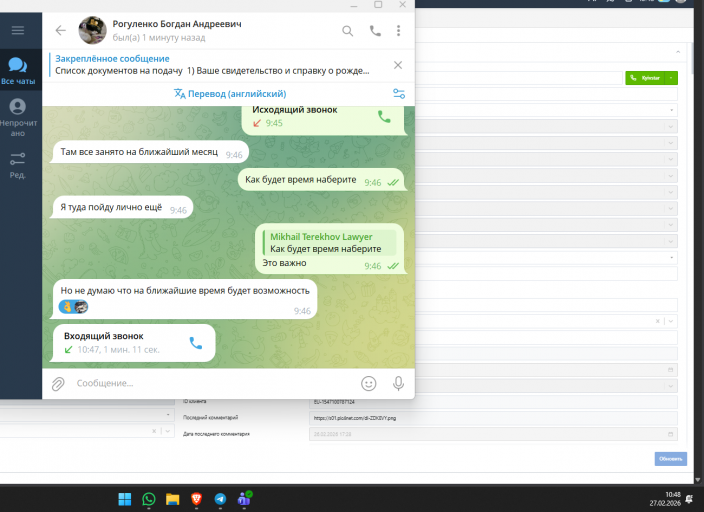Open pinned message Список документов на подачу
The image size is (704, 512).
(x=212, y=65)
